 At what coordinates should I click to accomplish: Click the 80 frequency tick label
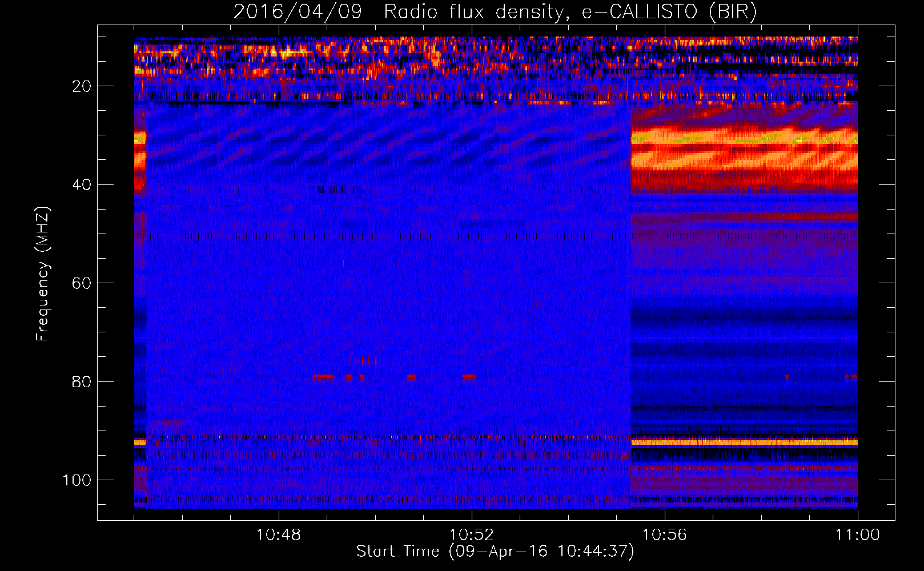coord(82,381)
